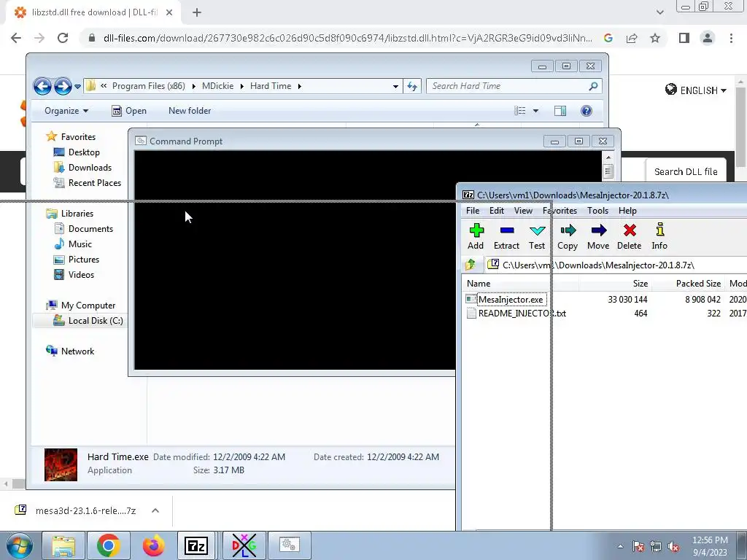The width and height of the screenshot is (747, 560).
Task: Click MDickie in the Explorer breadcrumb
Action: [217, 86]
